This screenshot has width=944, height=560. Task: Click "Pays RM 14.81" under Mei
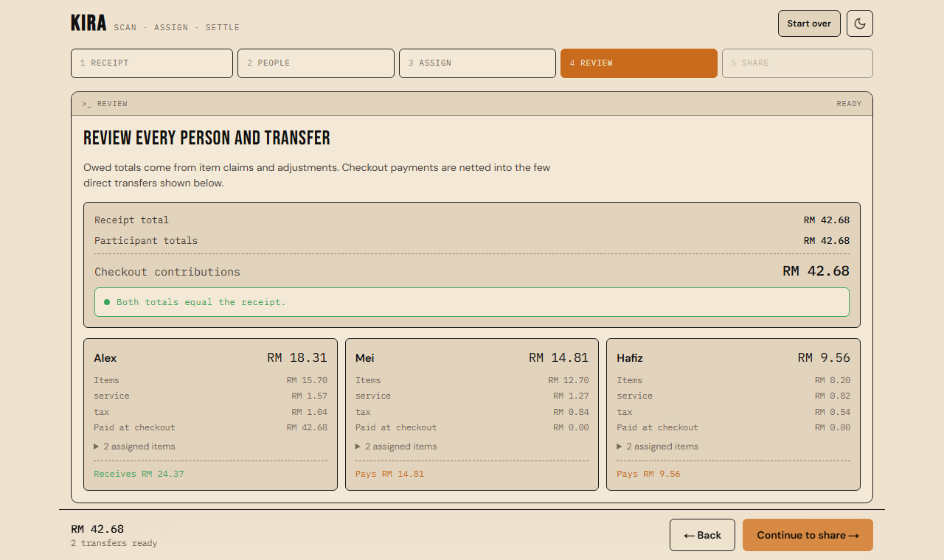pos(389,474)
